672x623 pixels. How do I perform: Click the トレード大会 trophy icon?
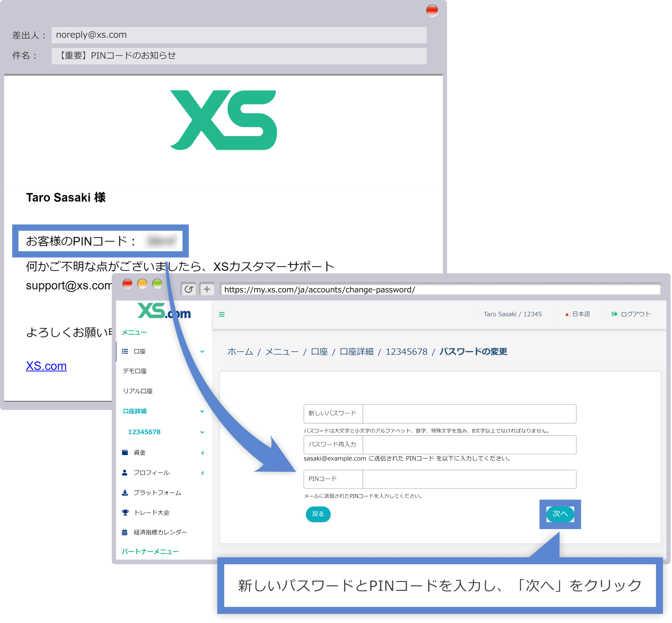[x=125, y=513]
